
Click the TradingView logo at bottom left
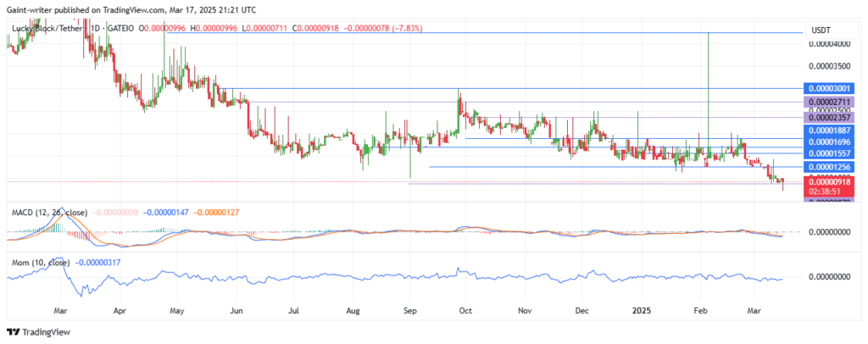pyautogui.click(x=38, y=332)
